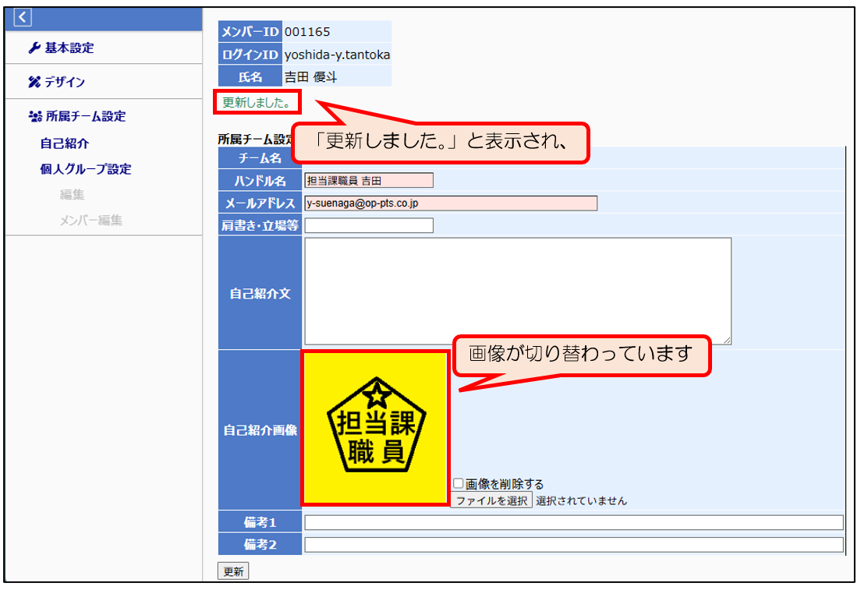The width and height of the screenshot is (868, 590).
Task: Click the wrench icon beside 基本設定
Action: coord(34,48)
